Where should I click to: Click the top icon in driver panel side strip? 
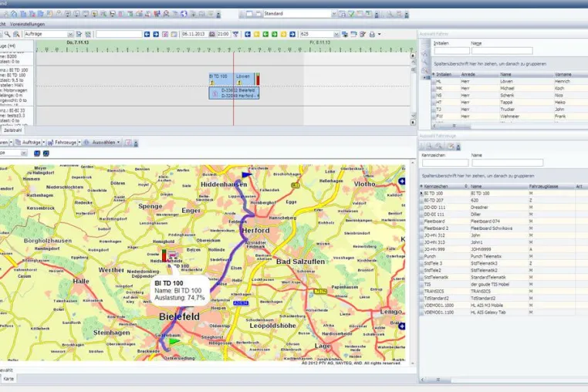point(425,53)
